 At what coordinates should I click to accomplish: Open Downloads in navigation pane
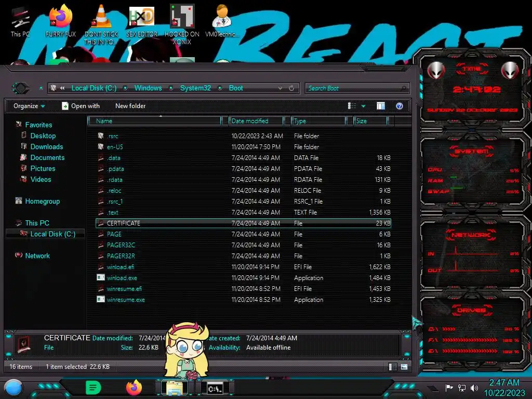pos(46,147)
